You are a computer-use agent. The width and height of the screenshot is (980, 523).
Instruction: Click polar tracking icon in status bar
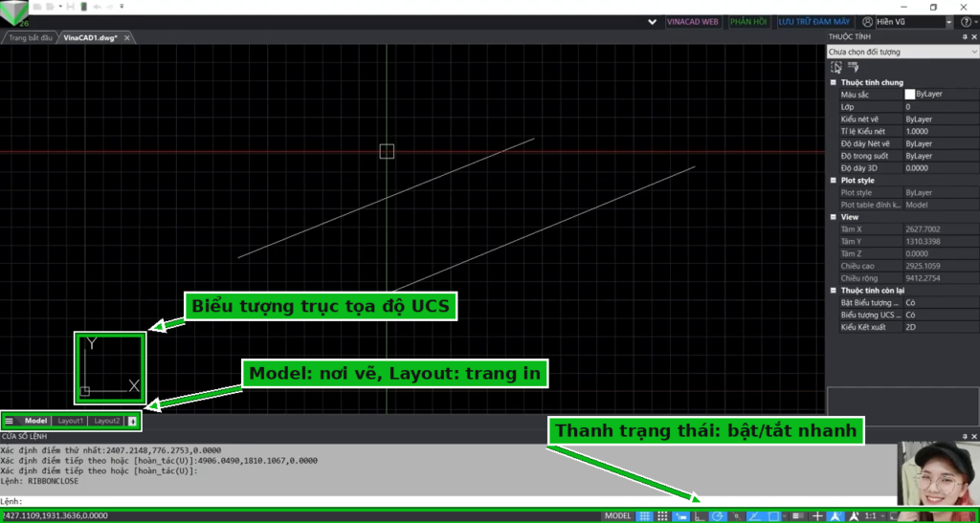coord(718,516)
